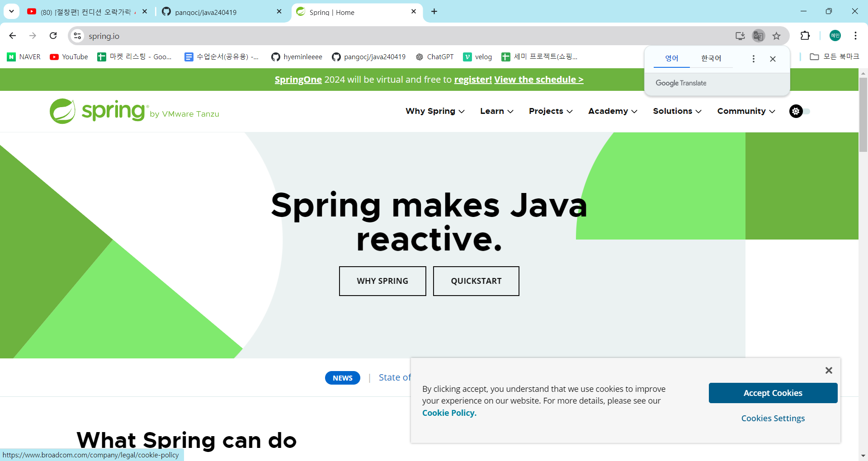Screen dimensions: 868x461
Task: Close the pangocj/java240419 tab
Action: pyautogui.click(x=279, y=11)
